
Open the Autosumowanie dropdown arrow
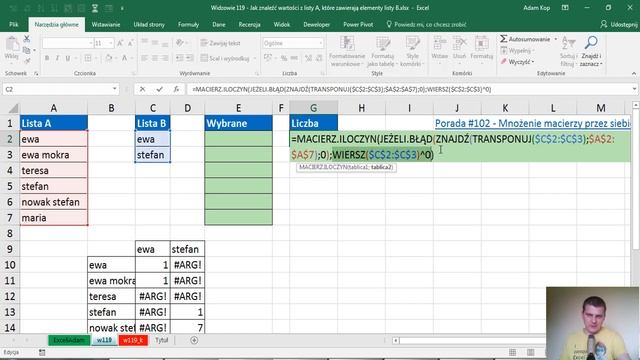click(x=556, y=39)
